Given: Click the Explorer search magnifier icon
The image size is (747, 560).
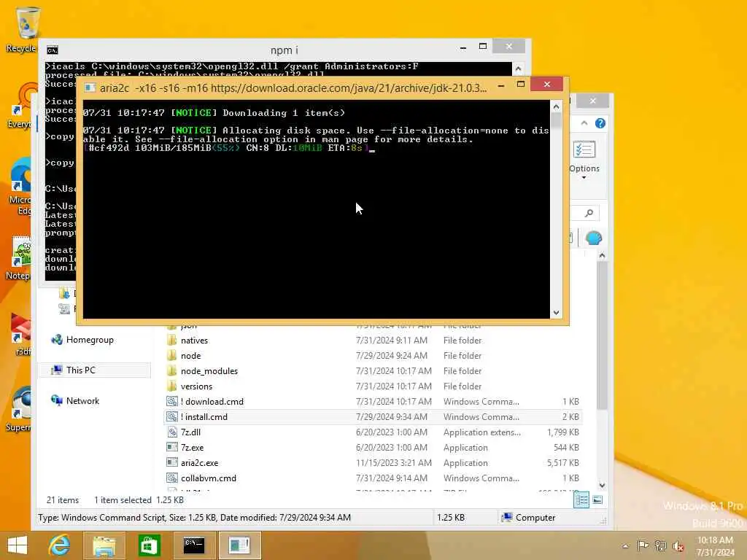Looking at the screenshot, I should coord(589,213).
